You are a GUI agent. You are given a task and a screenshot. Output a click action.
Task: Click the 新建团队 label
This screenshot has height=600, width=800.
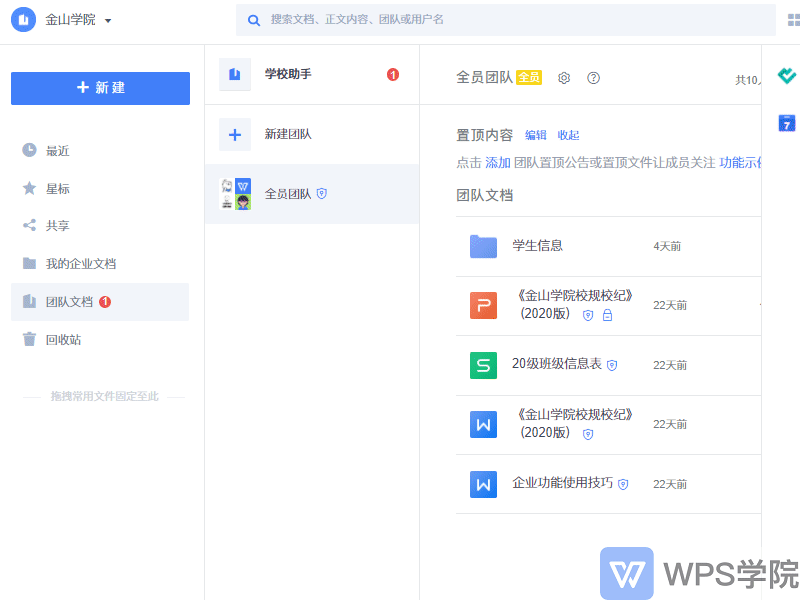(288, 134)
